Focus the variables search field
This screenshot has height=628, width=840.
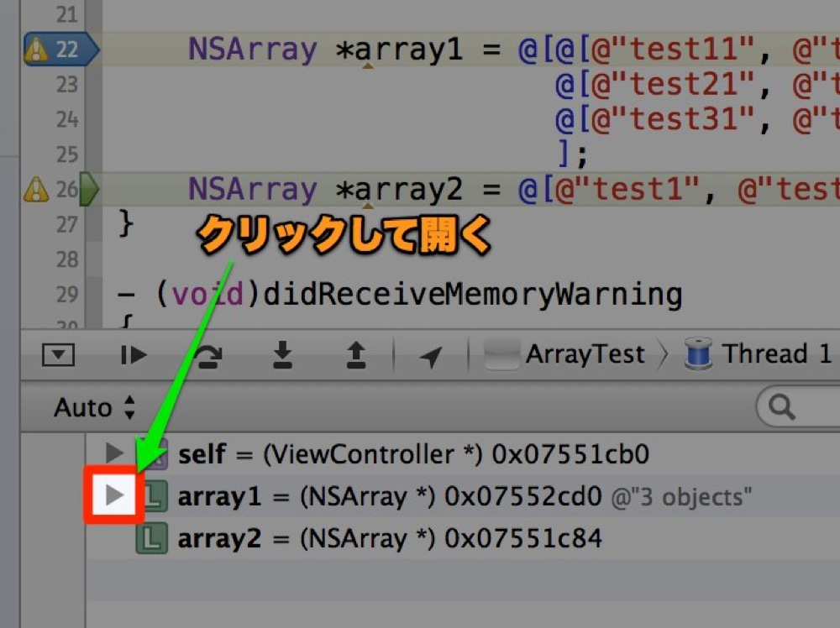point(798,407)
